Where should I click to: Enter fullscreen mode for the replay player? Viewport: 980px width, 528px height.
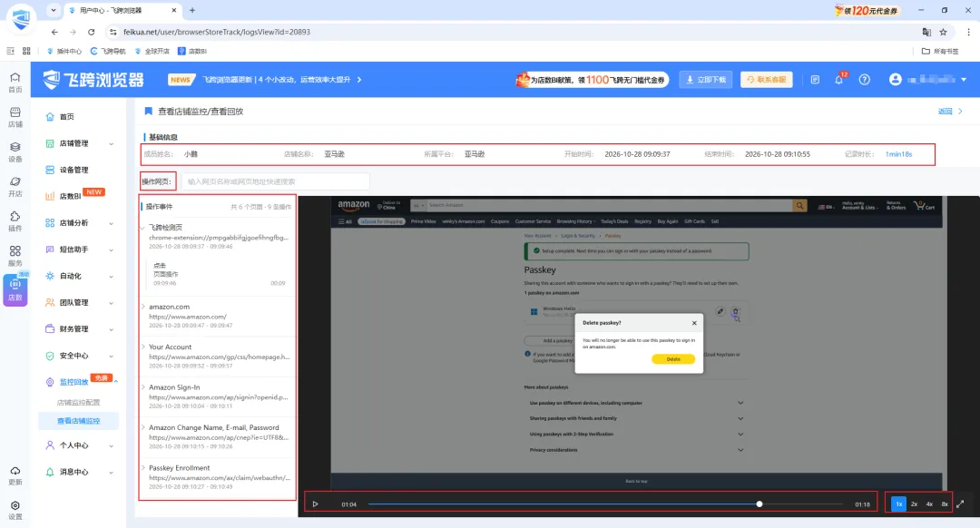[960, 504]
